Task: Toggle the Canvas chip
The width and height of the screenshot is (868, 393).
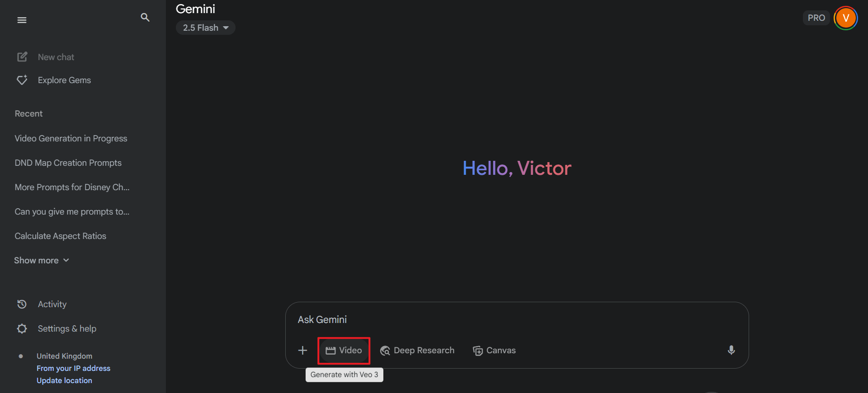Action: pos(494,351)
